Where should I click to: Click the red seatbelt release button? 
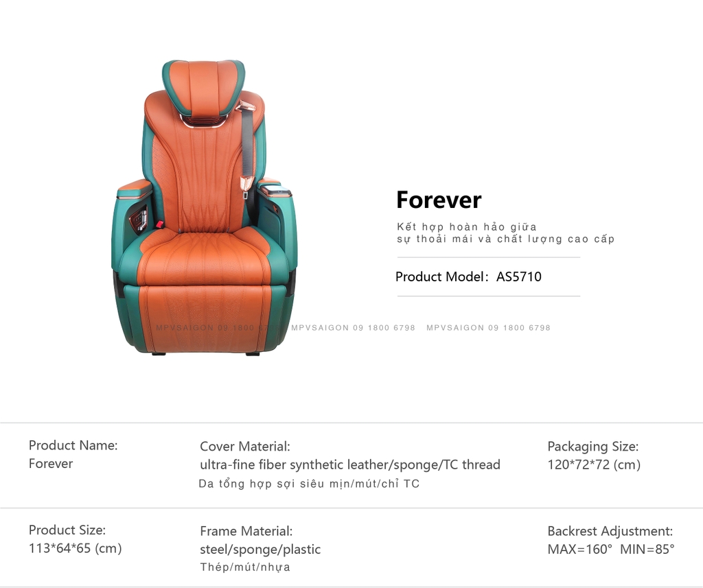point(159,223)
